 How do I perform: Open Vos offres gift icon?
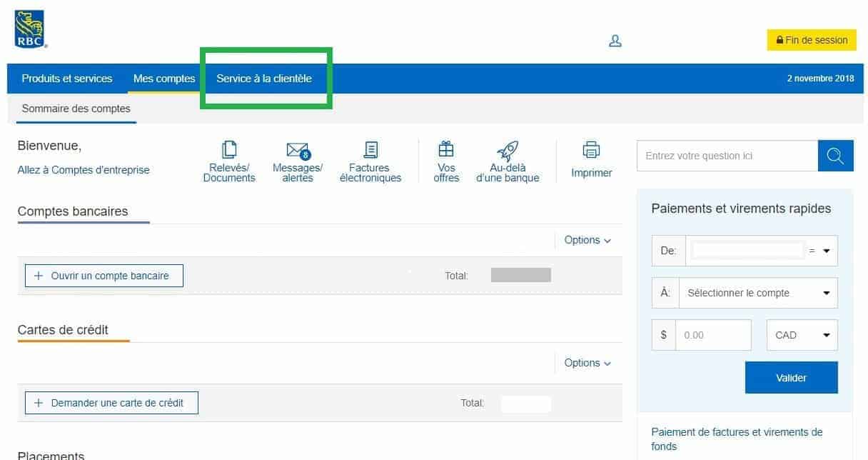[446, 149]
